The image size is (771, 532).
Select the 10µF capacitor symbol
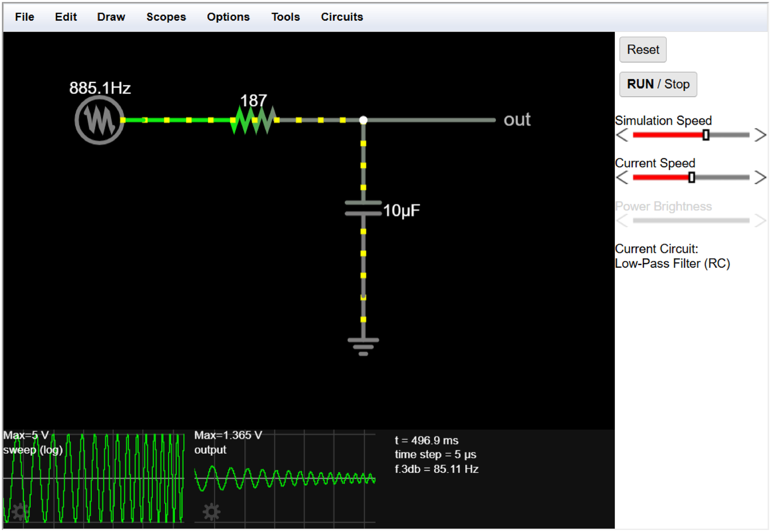(x=363, y=208)
